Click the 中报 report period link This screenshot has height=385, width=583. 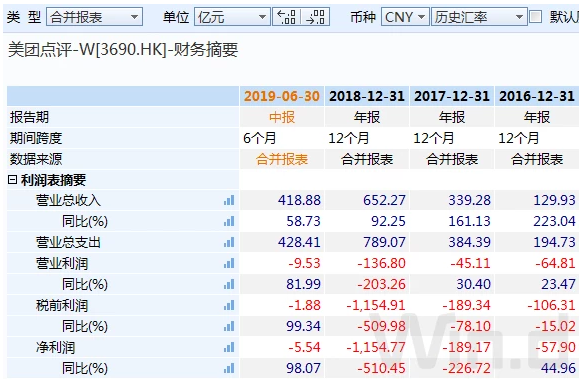coord(282,118)
